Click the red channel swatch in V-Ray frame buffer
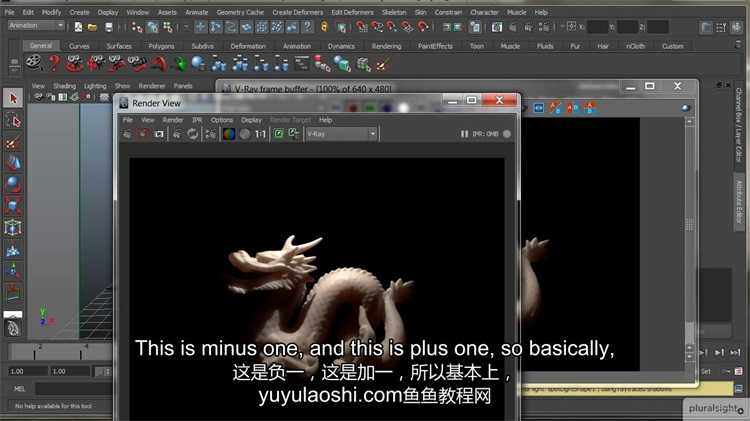Viewport: 750px width, 421px height. click(x=353, y=108)
